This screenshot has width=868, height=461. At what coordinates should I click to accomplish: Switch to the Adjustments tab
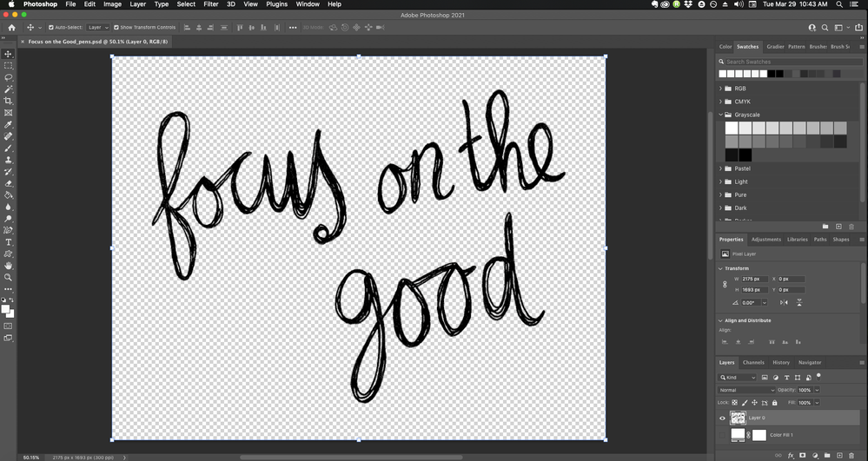[x=766, y=240]
